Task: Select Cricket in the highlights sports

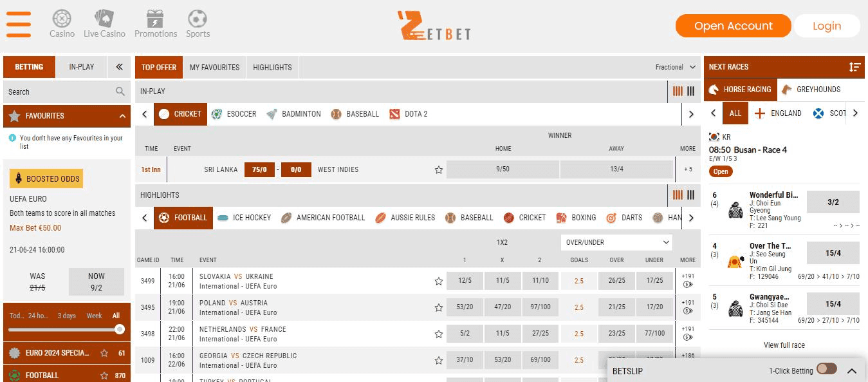Action: pos(524,218)
